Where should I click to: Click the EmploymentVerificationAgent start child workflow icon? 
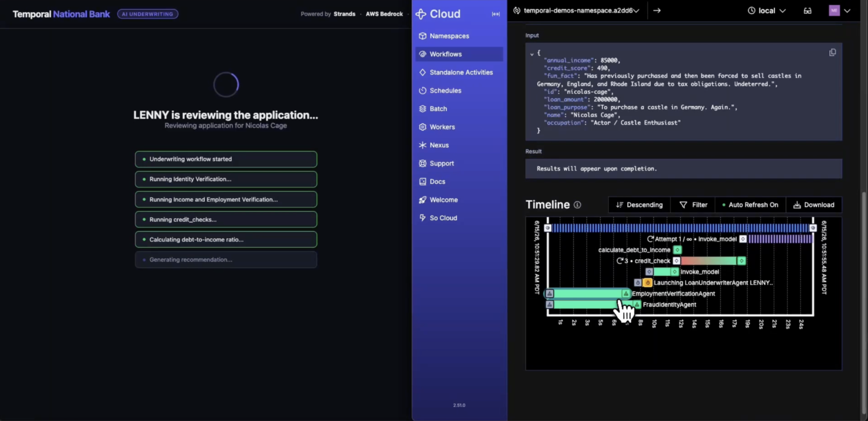click(550, 293)
